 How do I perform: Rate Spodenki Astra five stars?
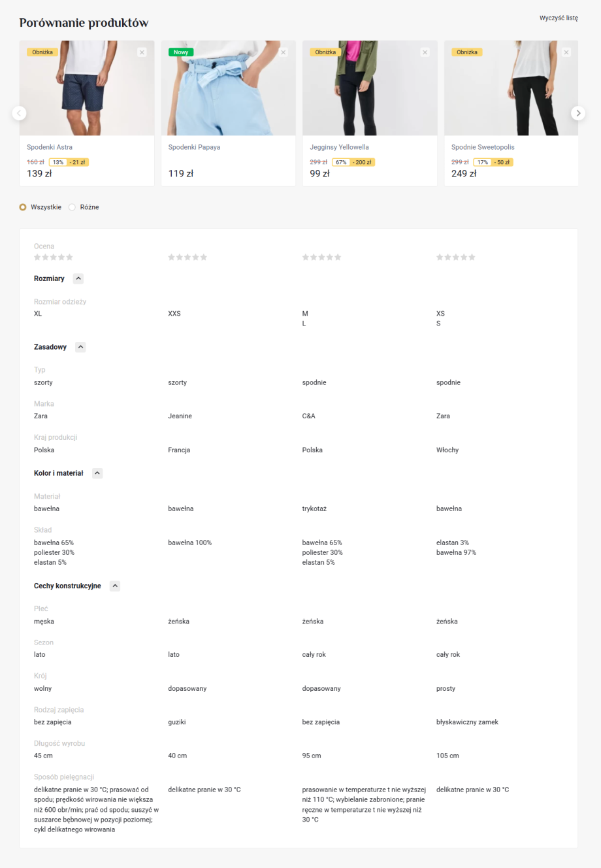[x=70, y=258]
